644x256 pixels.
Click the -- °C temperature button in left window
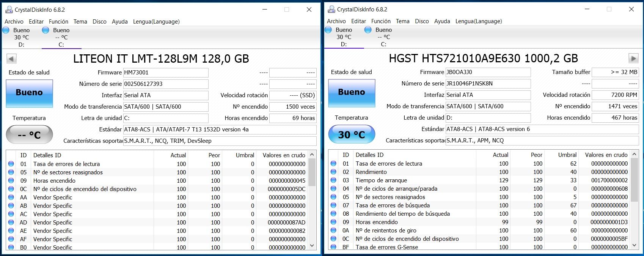[x=29, y=135]
